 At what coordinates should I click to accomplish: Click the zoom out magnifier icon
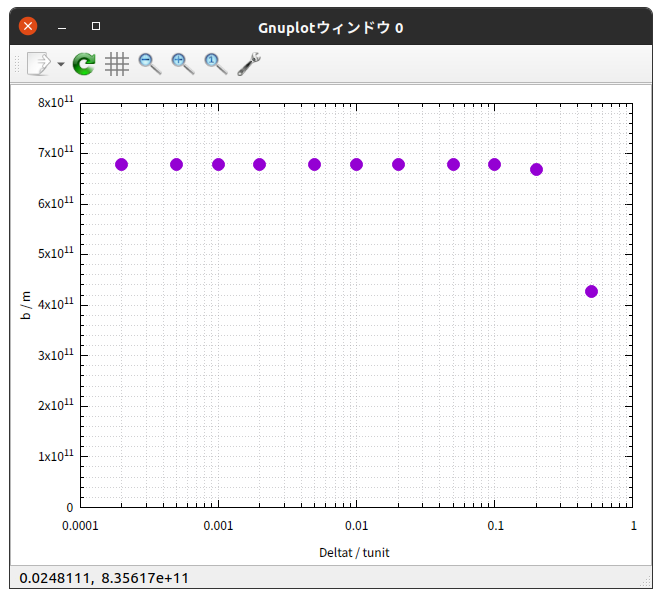click(x=150, y=64)
